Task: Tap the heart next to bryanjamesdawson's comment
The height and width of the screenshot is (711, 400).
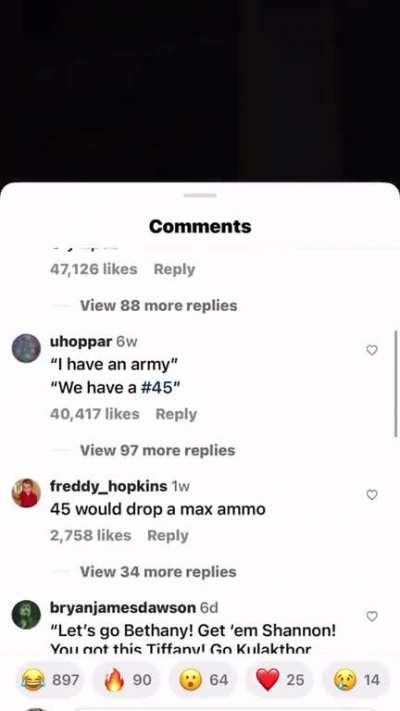Action: pyautogui.click(x=372, y=616)
